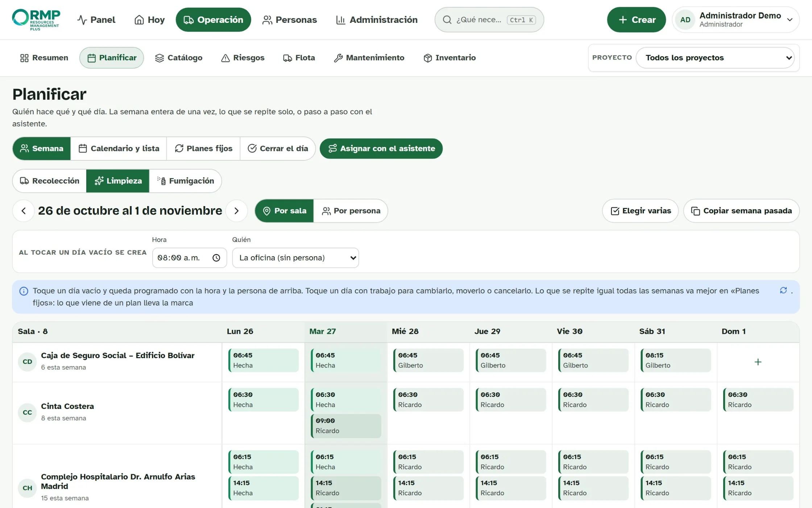Image resolution: width=812 pixels, height=508 pixels.
Task: Open Catálogo subtab
Action: 179,58
